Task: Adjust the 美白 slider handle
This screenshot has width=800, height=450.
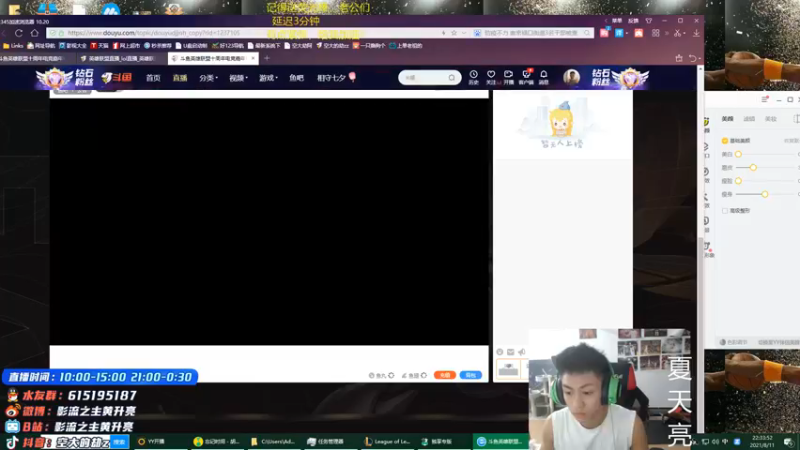Action: click(x=738, y=154)
